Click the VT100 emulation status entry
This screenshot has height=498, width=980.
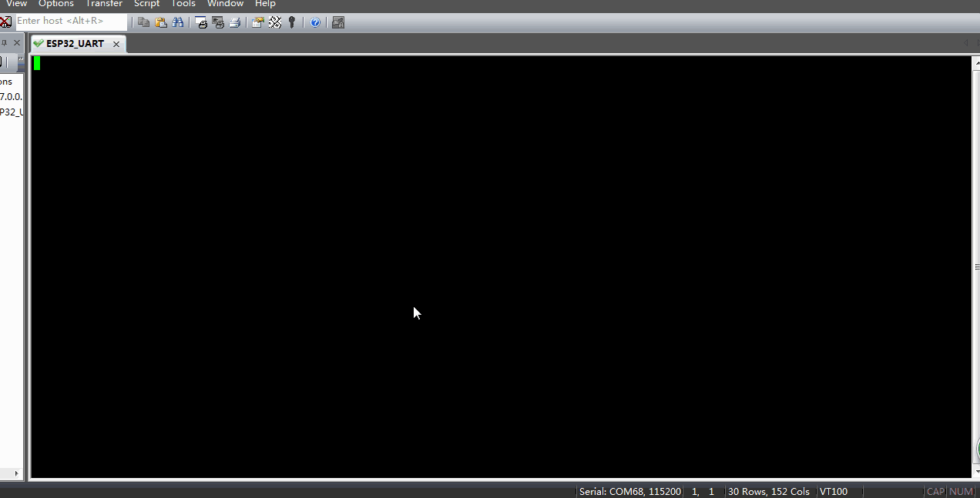coord(834,491)
